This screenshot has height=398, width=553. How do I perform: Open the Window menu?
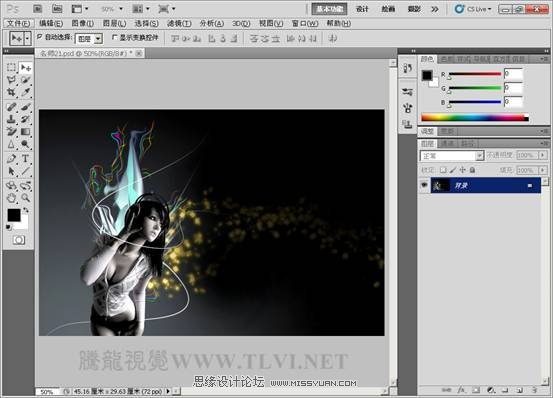click(x=305, y=24)
